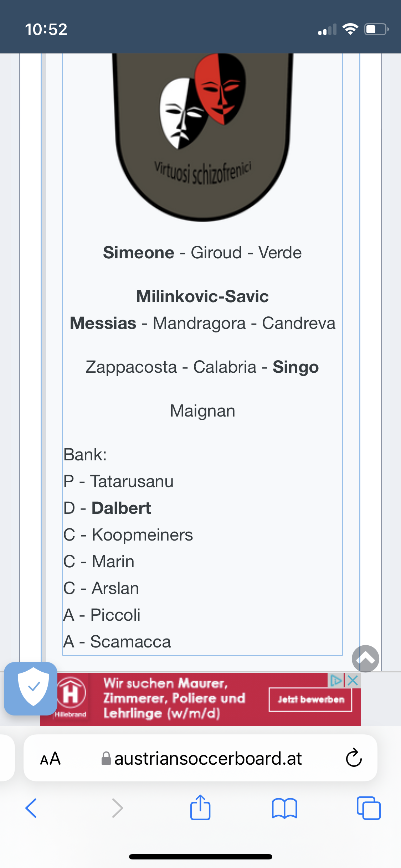Tap the bench player Dalbert

tap(121, 508)
